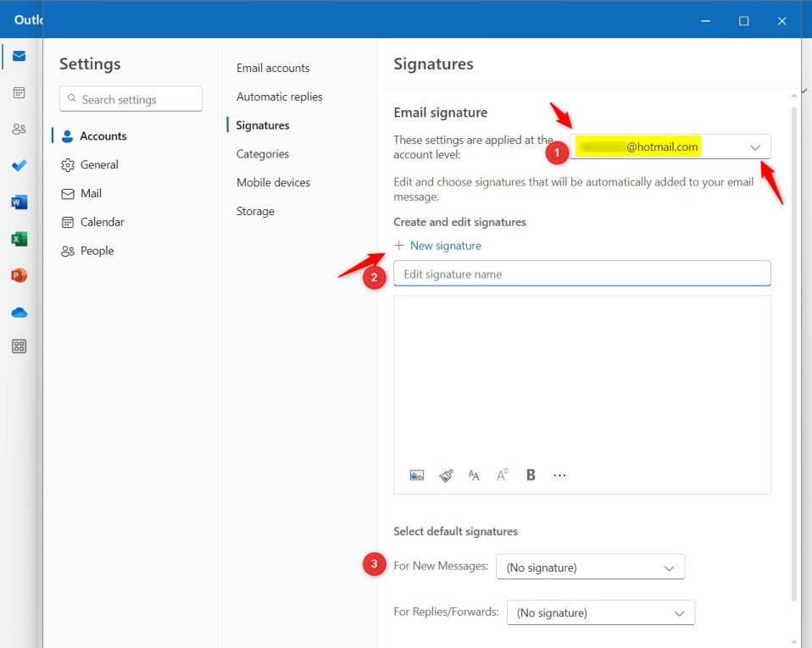Open the Mail icon in the sidebar
The width and height of the screenshot is (812, 648).
click(x=19, y=55)
